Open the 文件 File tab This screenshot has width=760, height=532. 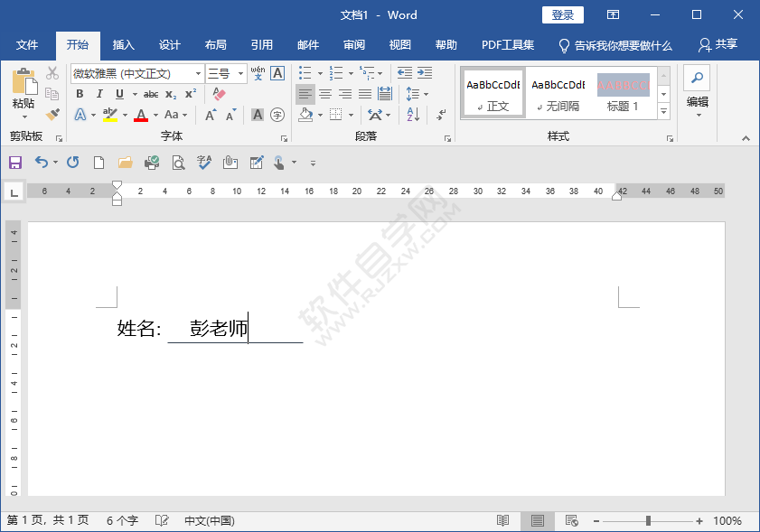(x=26, y=45)
